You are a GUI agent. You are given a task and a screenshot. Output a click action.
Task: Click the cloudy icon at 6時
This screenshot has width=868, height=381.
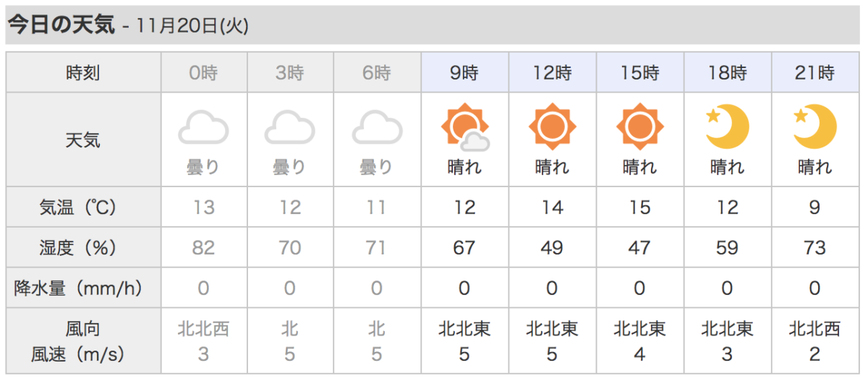(x=377, y=129)
